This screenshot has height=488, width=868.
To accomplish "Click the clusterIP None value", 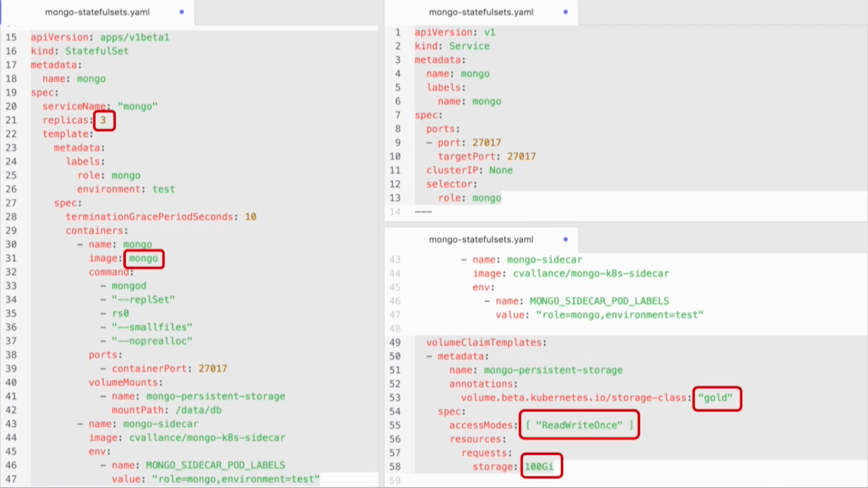I will [501, 170].
